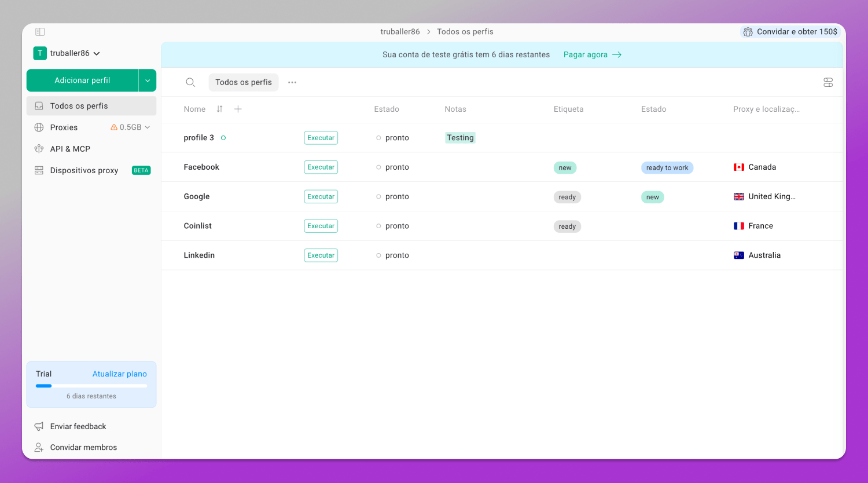Screen dimensions: 868x483
Task: Click the API & MCP icon
Action: point(39,149)
